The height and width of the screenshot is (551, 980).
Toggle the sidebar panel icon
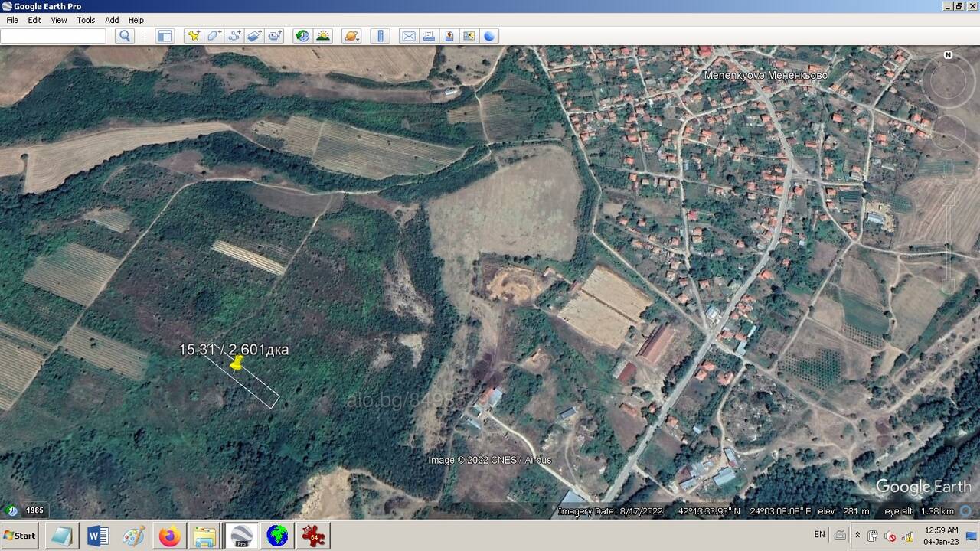click(165, 36)
